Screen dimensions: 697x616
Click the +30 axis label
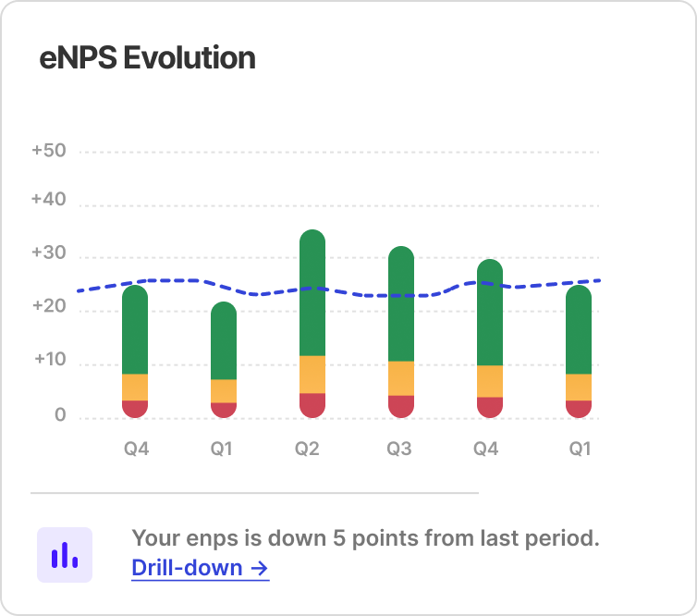point(49,253)
